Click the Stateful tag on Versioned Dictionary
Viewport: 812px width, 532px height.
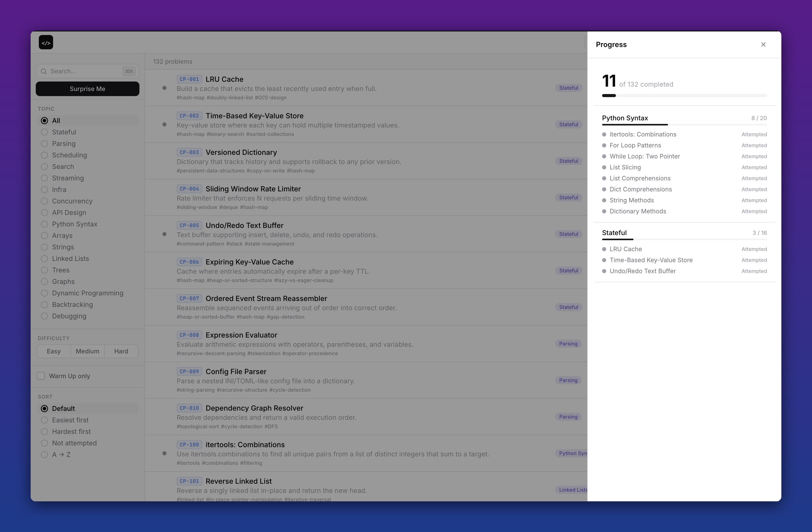[568, 161]
